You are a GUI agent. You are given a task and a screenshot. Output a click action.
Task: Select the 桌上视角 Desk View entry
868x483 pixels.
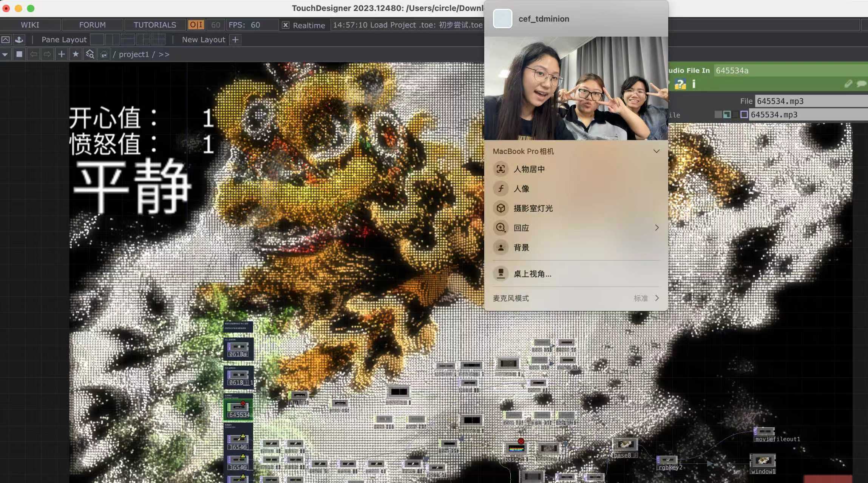tap(532, 274)
